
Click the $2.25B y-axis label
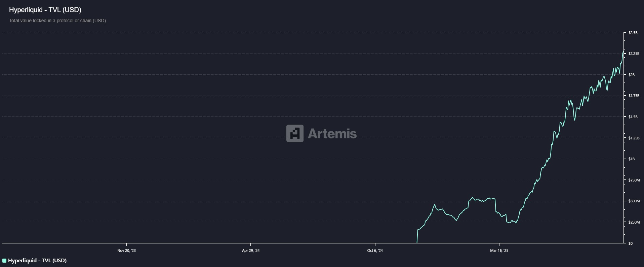tap(634, 54)
